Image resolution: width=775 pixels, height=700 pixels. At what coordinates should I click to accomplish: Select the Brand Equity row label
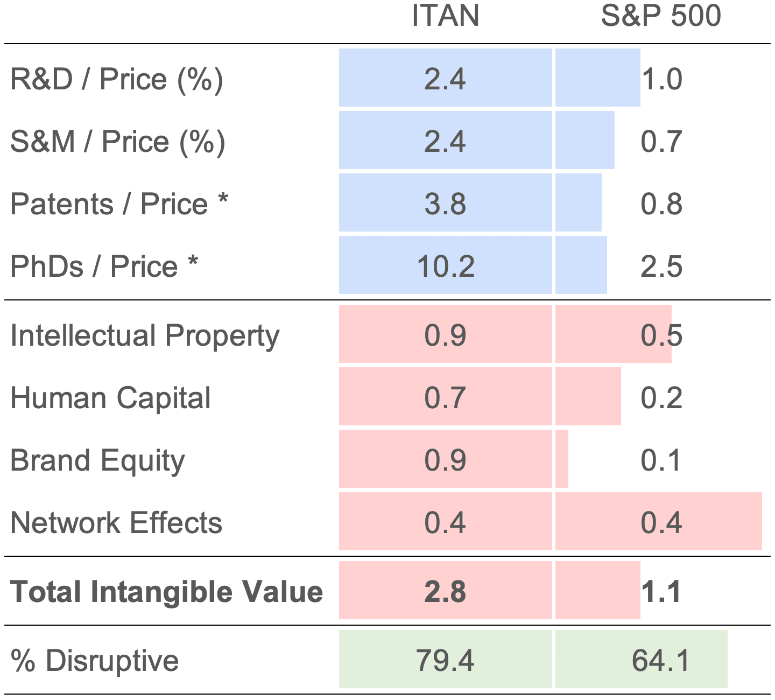pos(97,461)
